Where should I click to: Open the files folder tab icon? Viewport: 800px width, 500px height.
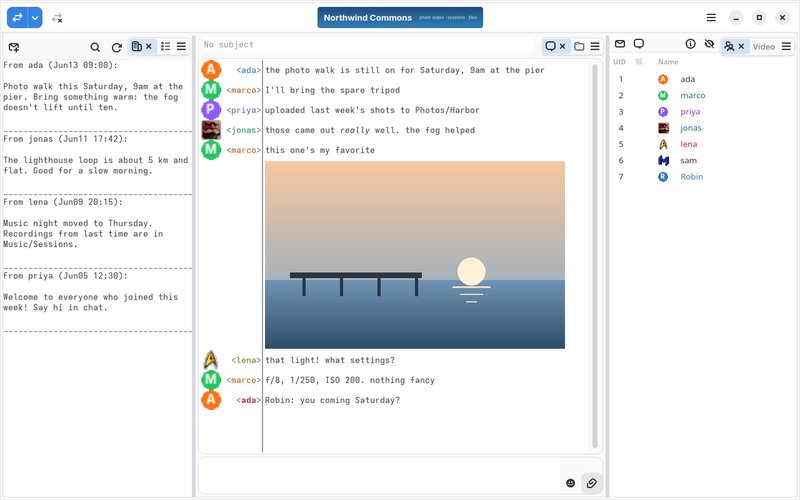pos(579,46)
